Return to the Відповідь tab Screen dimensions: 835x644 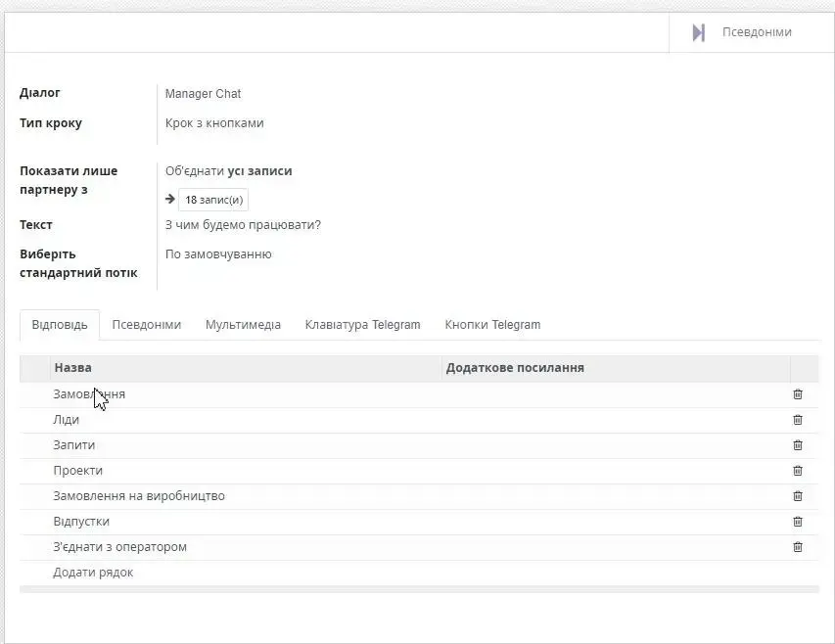(x=59, y=324)
